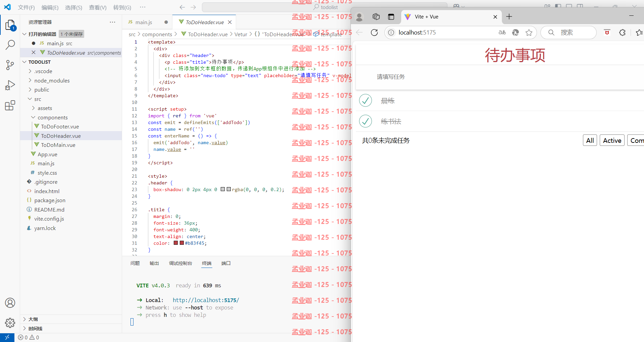Viewport: 644px width, 342px height.
Task: Open the Source Control view
Action: [x=10, y=65]
